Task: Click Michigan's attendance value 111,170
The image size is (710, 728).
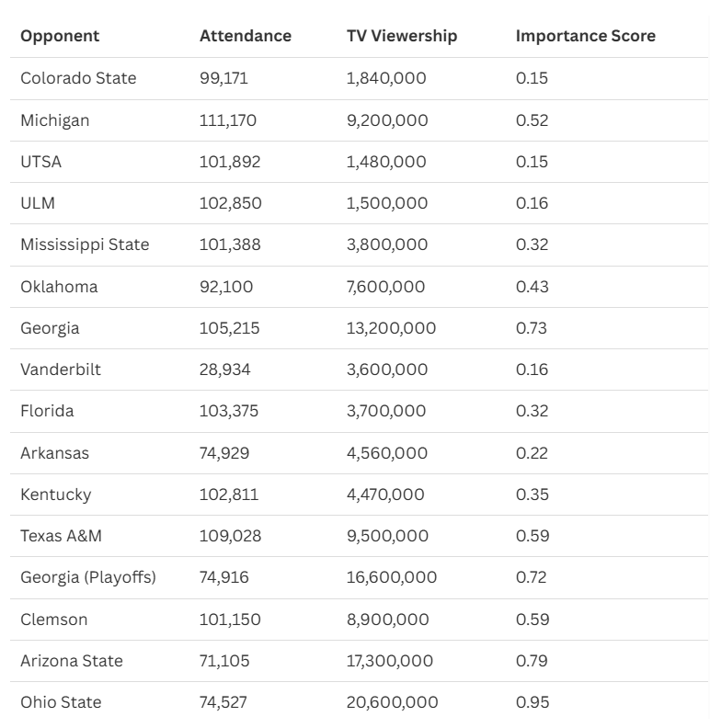Action: [228, 120]
